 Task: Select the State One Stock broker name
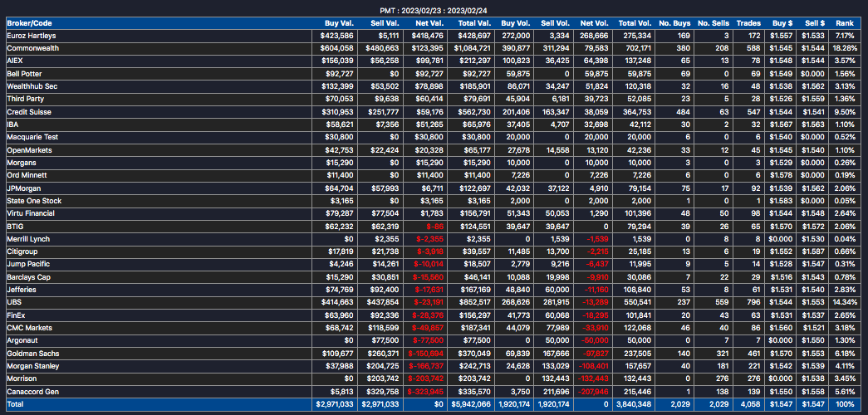(x=34, y=201)
